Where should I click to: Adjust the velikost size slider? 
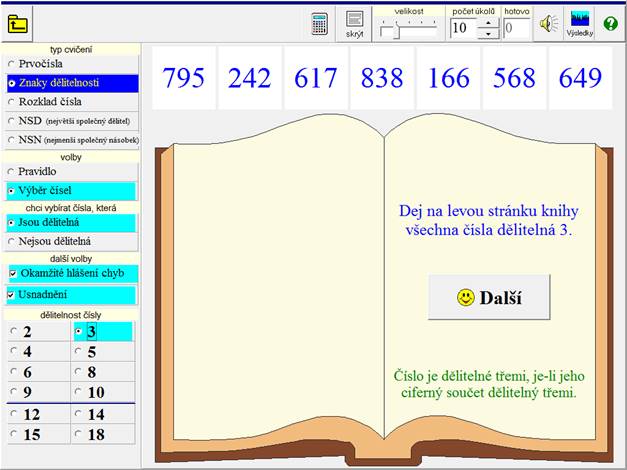pyautogui.click(x=397, y=30)
